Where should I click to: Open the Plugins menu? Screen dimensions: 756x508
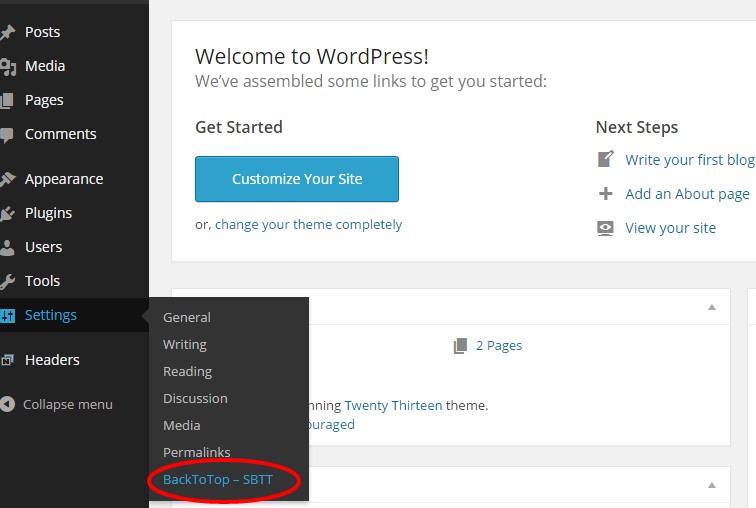(48, 214)
